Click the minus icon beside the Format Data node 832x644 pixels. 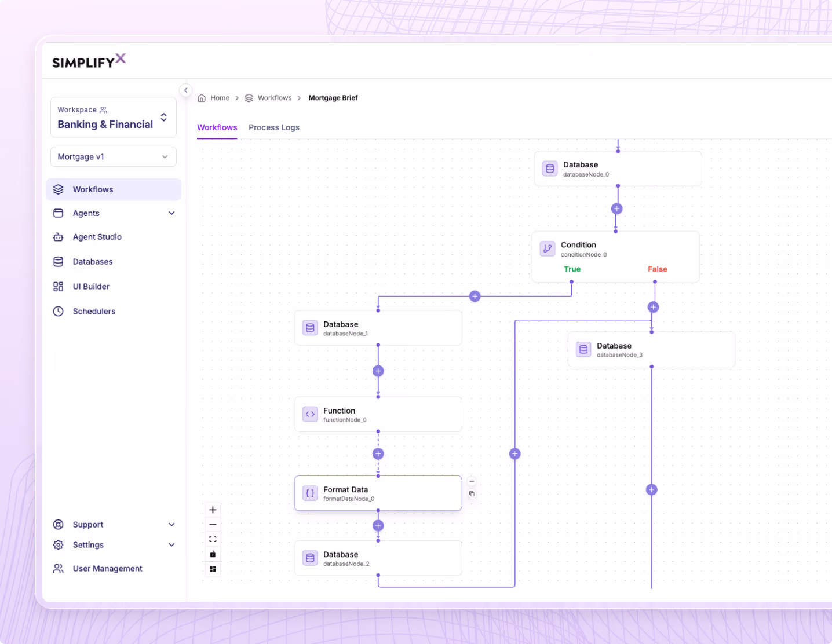[x=472, y=481]
